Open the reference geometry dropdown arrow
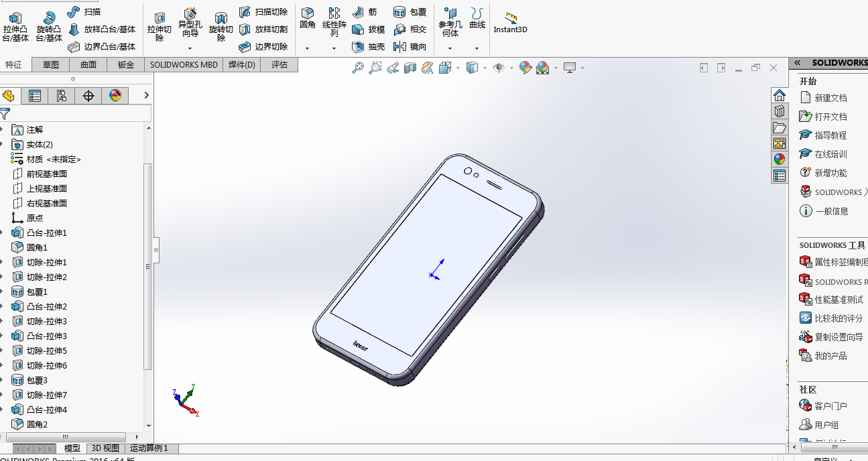Viewport: 868px width, 461px height. pyautogui.click(x=450, y=48)
